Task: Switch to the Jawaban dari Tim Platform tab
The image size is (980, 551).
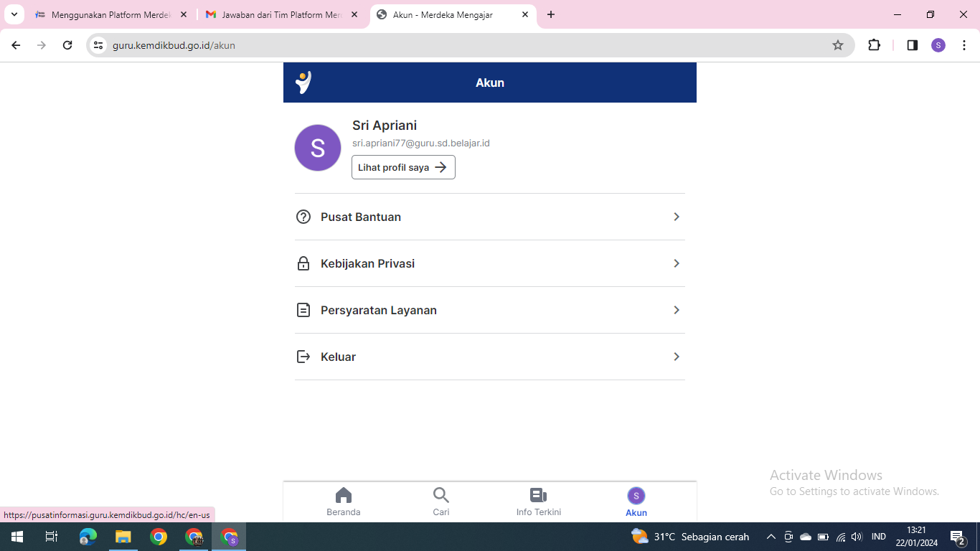Action: pos(281,14)
